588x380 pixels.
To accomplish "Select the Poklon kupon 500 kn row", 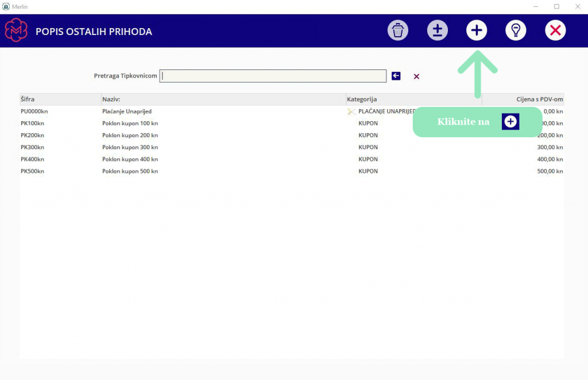I will (x=292, y=171).
